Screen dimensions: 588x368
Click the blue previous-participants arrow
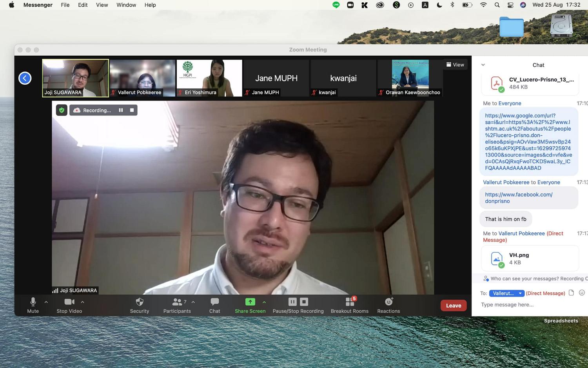[x=25, y=78]
